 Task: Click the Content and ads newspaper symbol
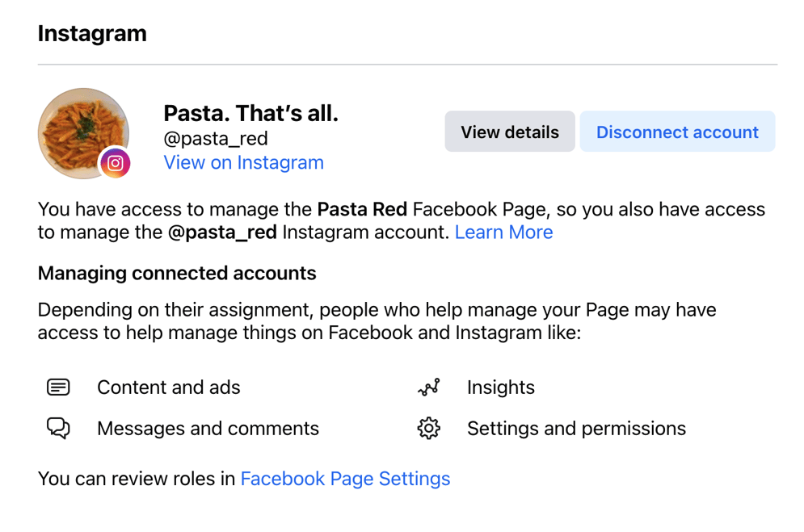click(58, 387)
